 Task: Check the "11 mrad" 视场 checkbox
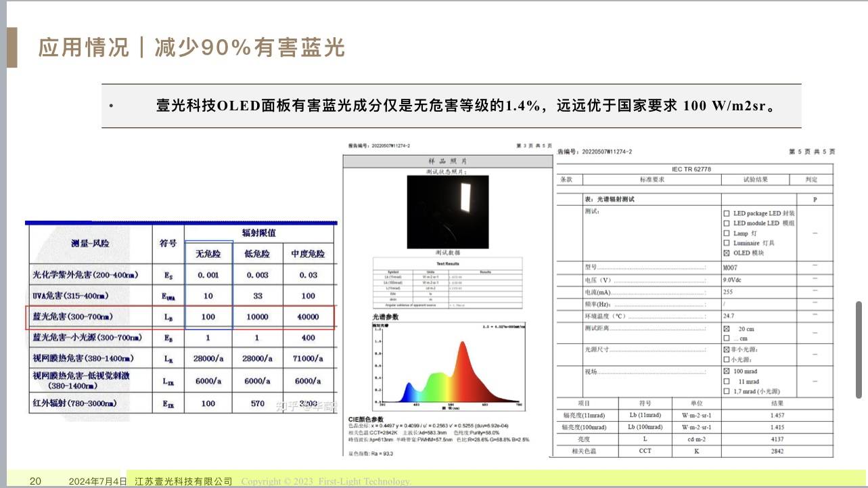pos(727,381)
